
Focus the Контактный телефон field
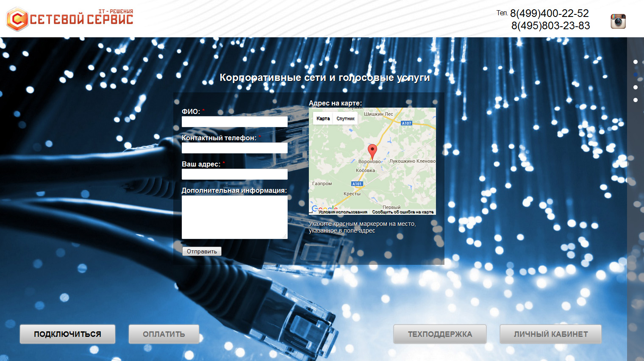(234, 148)
